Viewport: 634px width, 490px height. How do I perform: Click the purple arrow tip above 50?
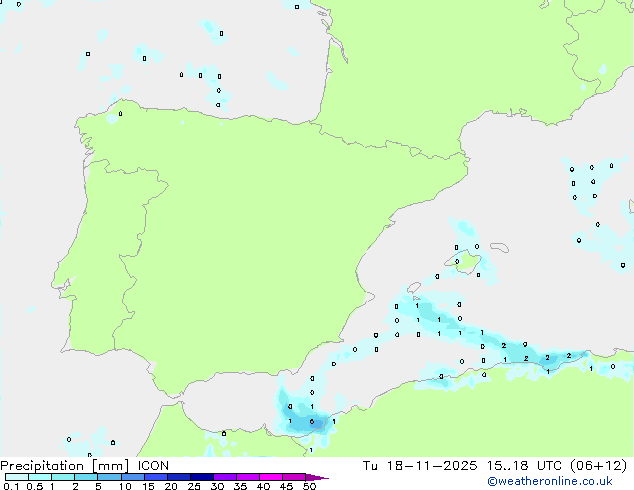(x=317, y=477)
